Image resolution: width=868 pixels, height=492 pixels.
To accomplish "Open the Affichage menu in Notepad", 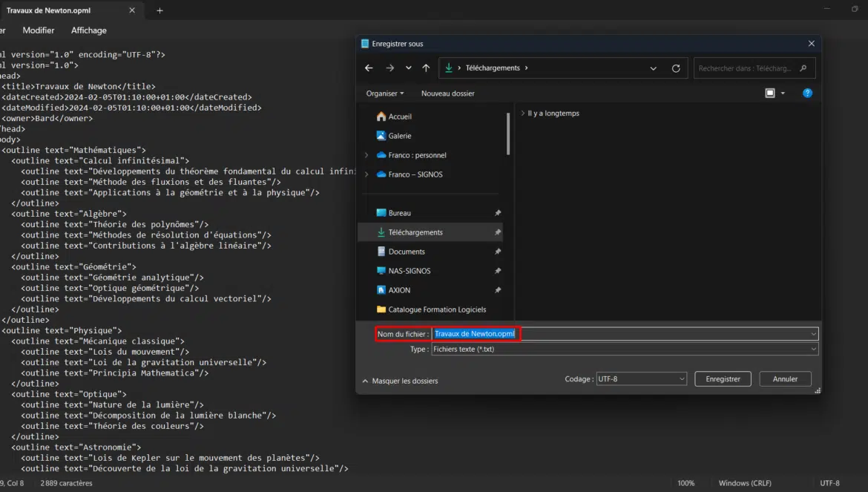I will pos(88,30).
